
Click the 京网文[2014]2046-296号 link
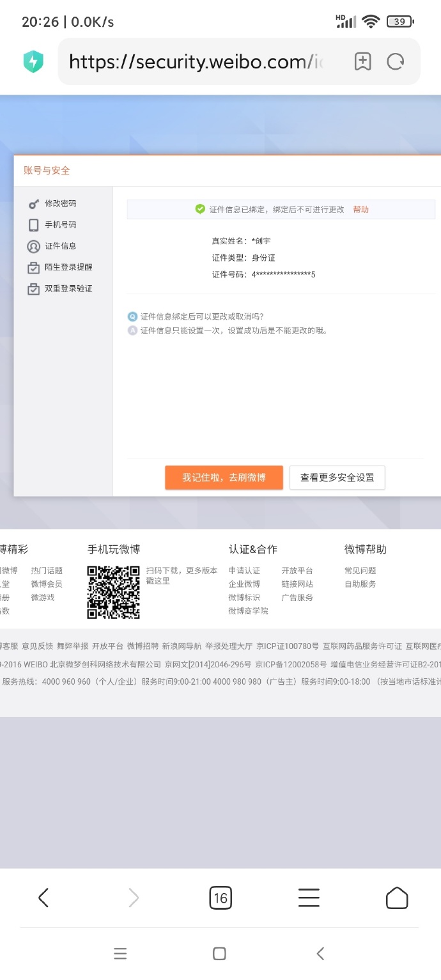208,664
